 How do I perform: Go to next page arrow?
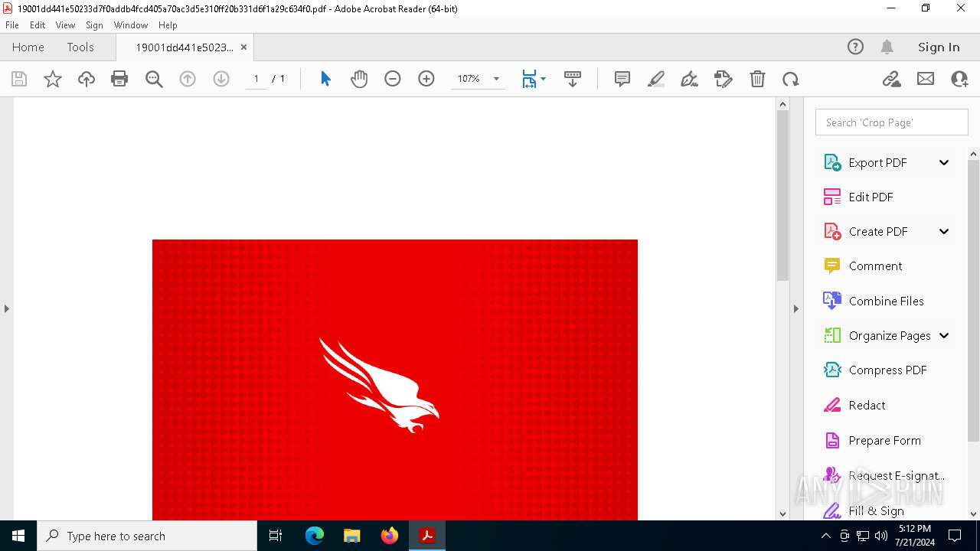click(221, 79)
